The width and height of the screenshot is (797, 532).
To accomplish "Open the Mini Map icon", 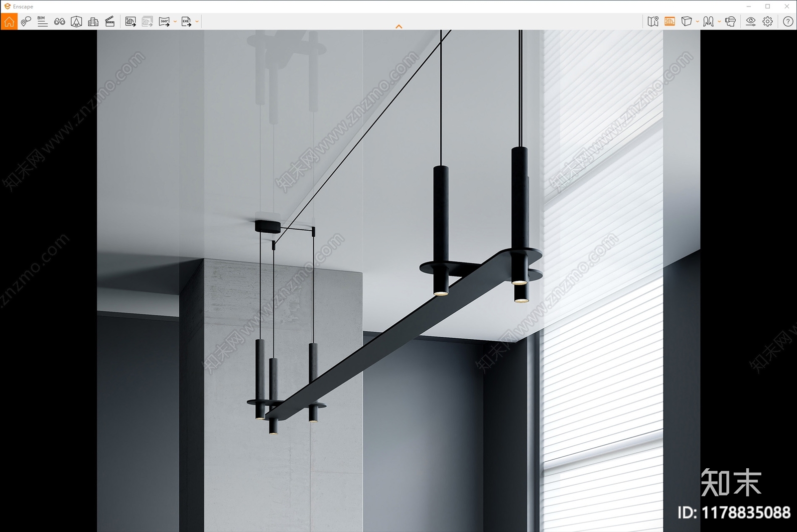I will (653, 21).
